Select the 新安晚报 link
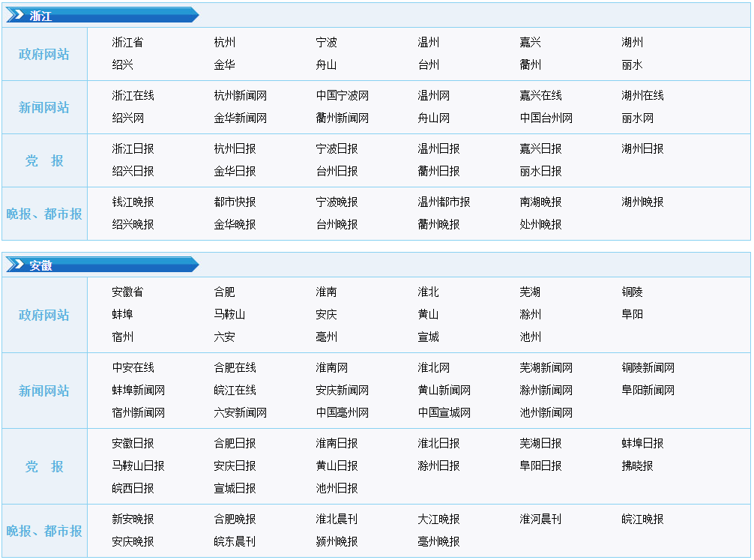 pyautogui.click(x=133, y=520)
